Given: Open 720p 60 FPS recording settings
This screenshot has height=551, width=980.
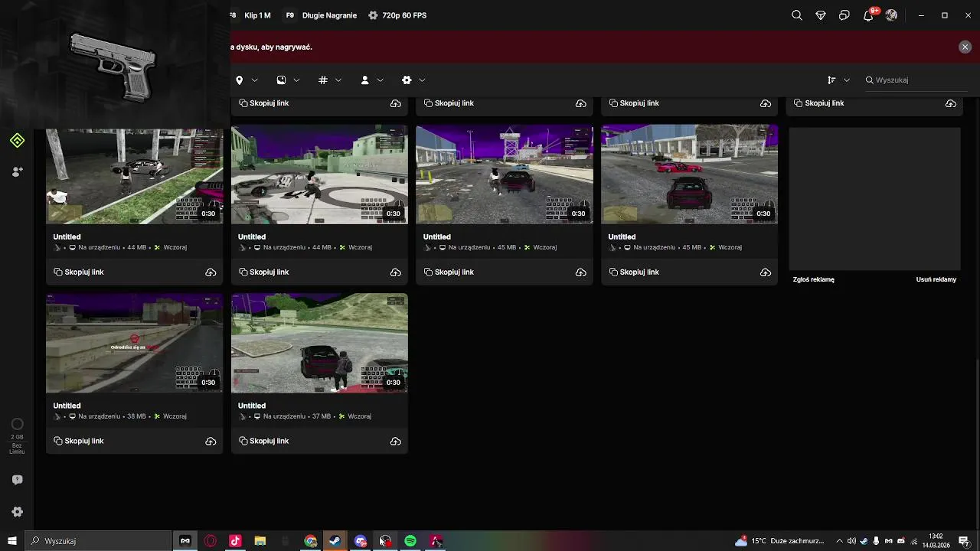Looking at the screenshot, I should pos(397,15).
